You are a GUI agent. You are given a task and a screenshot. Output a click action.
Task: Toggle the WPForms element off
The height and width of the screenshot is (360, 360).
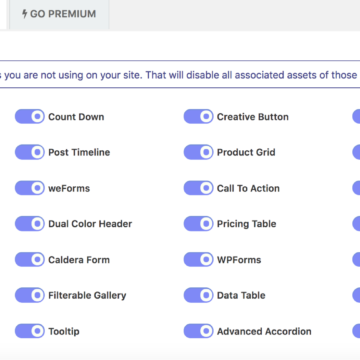[198, 260]
